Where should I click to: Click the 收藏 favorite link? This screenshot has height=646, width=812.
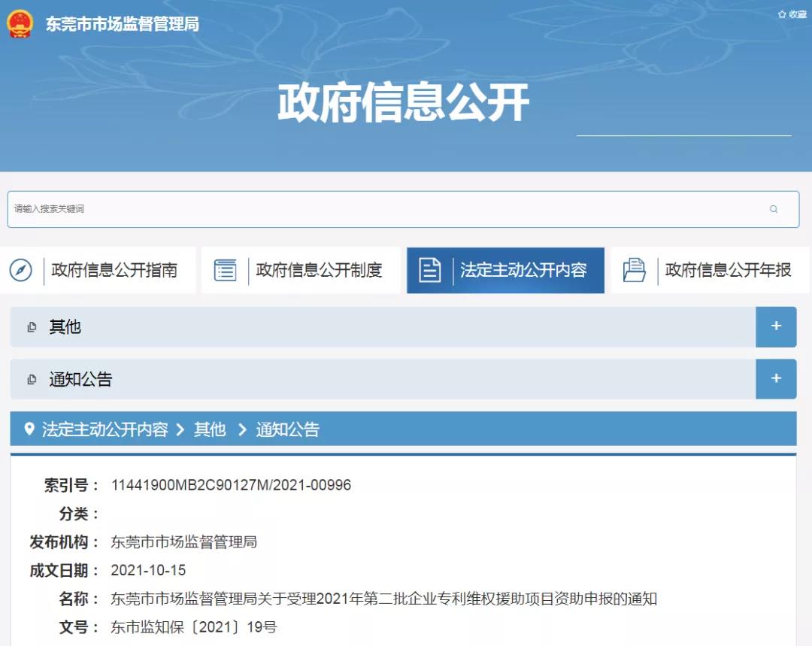792,14
